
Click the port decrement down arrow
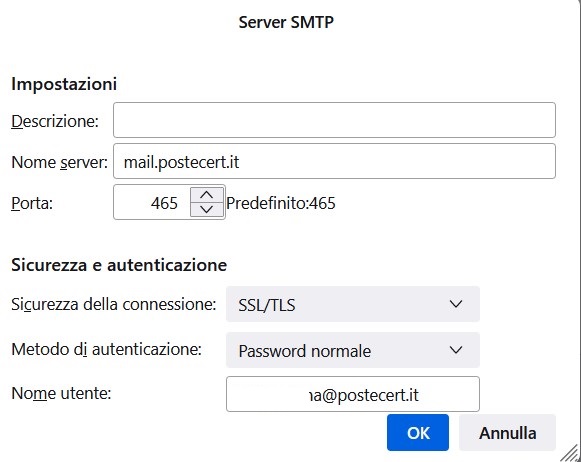(x=206, y=209)
